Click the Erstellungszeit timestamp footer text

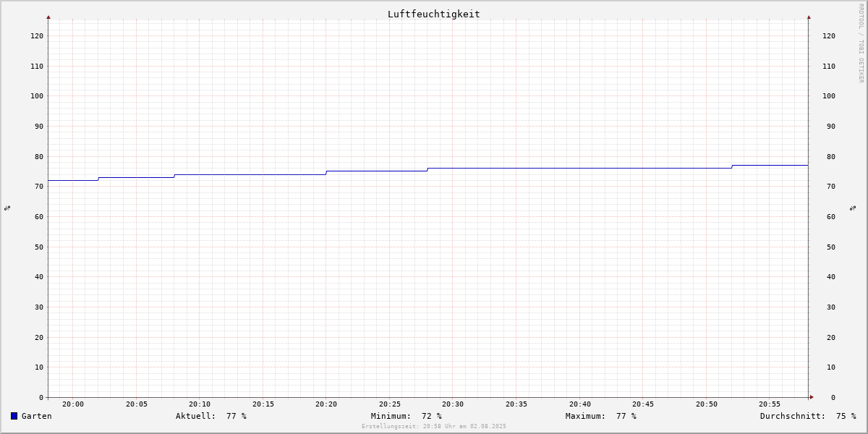(434, 427)
